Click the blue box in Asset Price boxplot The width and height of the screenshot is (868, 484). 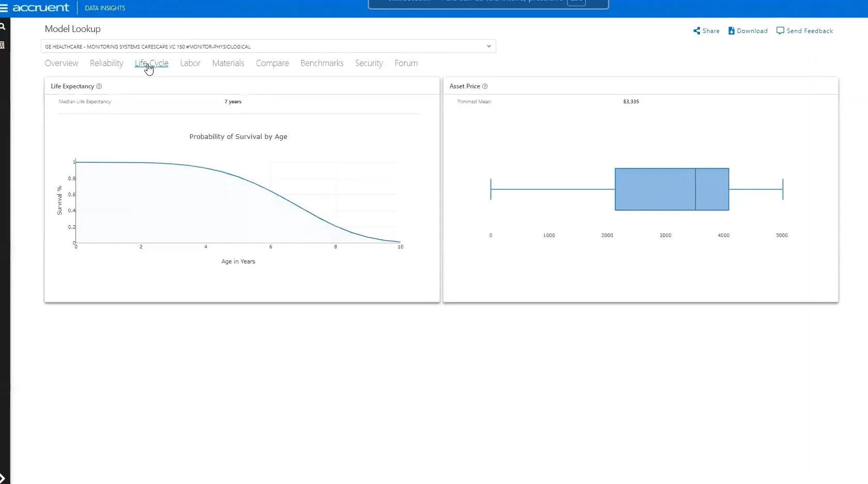click(x=672, y=189)
